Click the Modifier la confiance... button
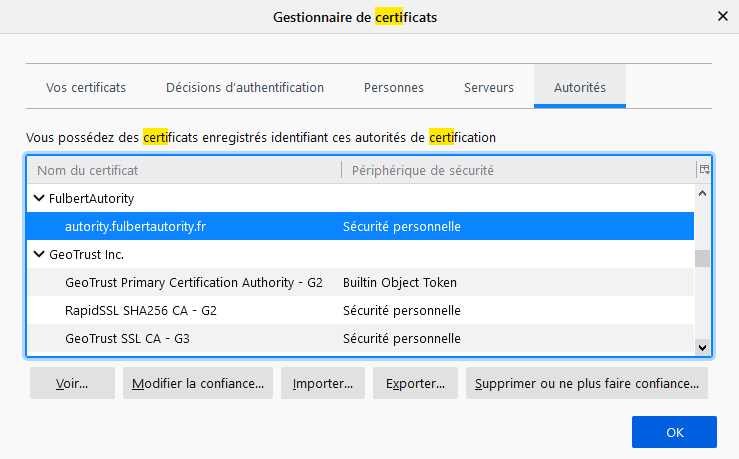Image resolution: width=739 pixels, height=459 pixels. (198, 383)
